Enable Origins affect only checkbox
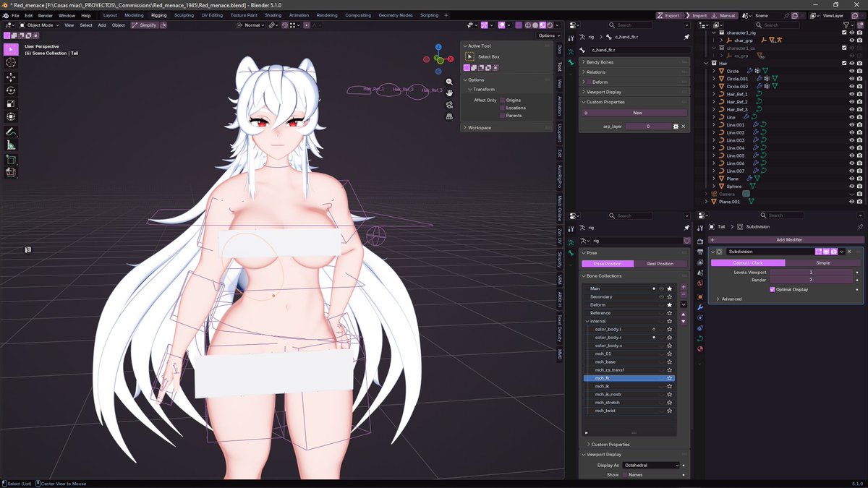The image size is (868, 488). point(503,100)
